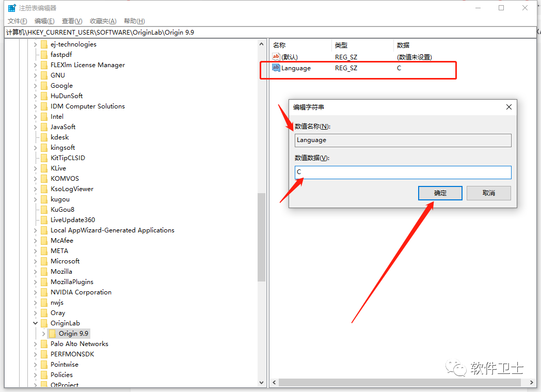Screen dimensions: 541x392
Task: Click the Oray folder icon
Action: click(x=44, y=313)
